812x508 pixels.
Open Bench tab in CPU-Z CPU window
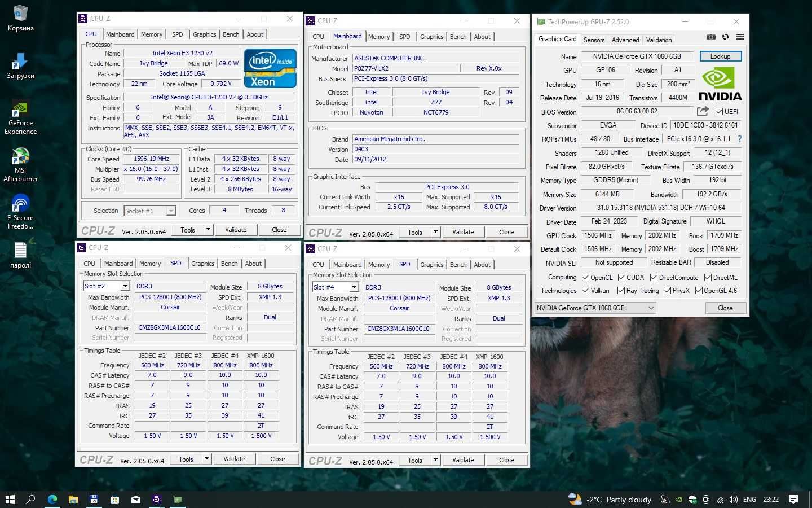pyautogui.click(x=231, y=34)
